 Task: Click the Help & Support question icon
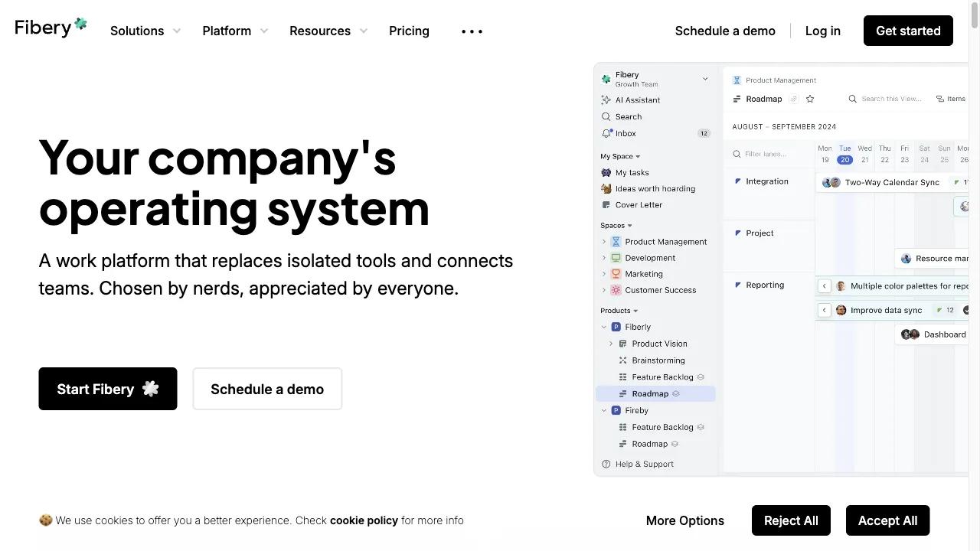tap(606, 465)
